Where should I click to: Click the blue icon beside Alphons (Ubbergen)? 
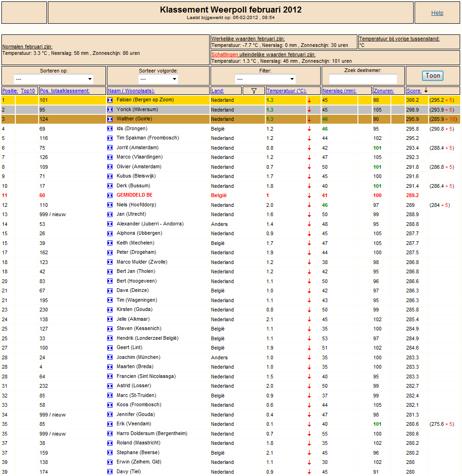tap(110, 233)
